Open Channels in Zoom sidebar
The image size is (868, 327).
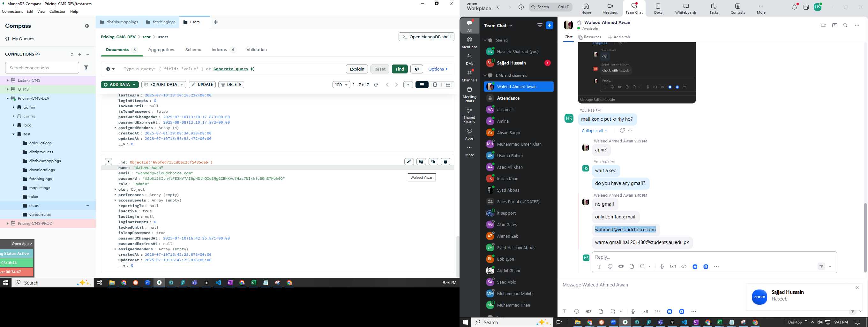pos(469,76)
